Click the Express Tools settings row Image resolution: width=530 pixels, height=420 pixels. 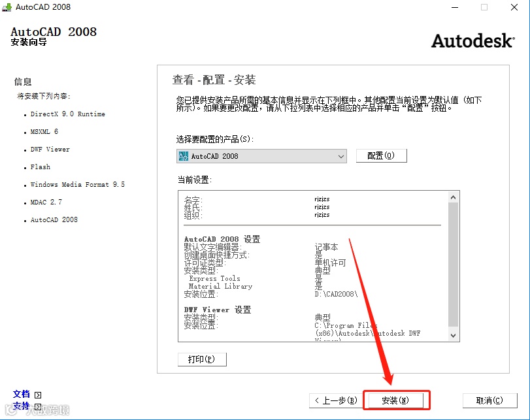click(214, 278)
